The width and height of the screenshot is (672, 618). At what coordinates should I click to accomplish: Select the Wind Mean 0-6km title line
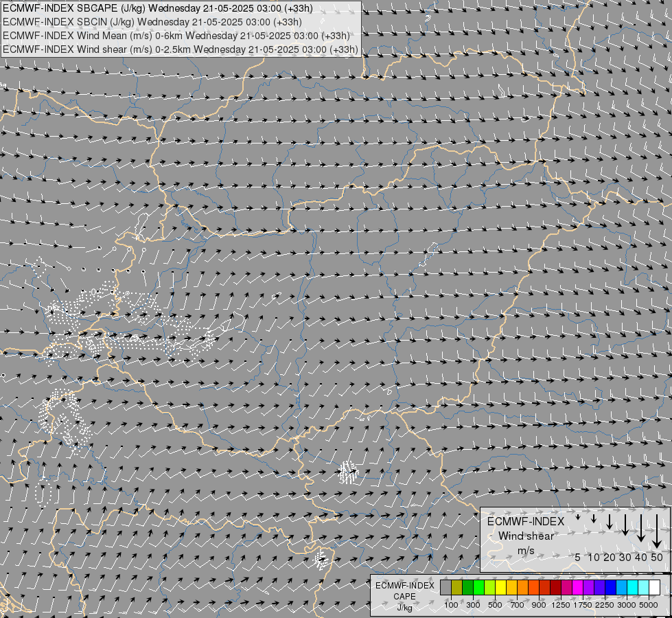[x=176, y=36]
